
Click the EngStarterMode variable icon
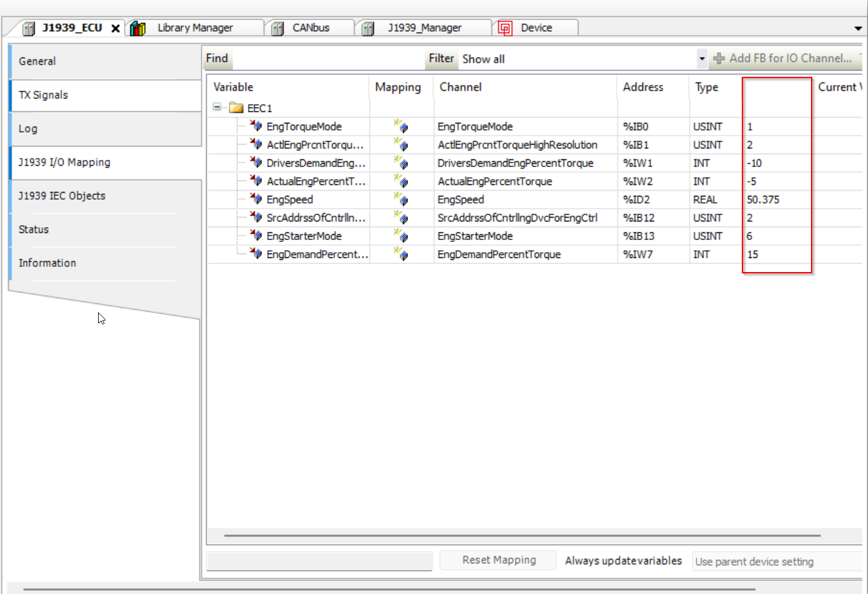(x=256, y=236)
